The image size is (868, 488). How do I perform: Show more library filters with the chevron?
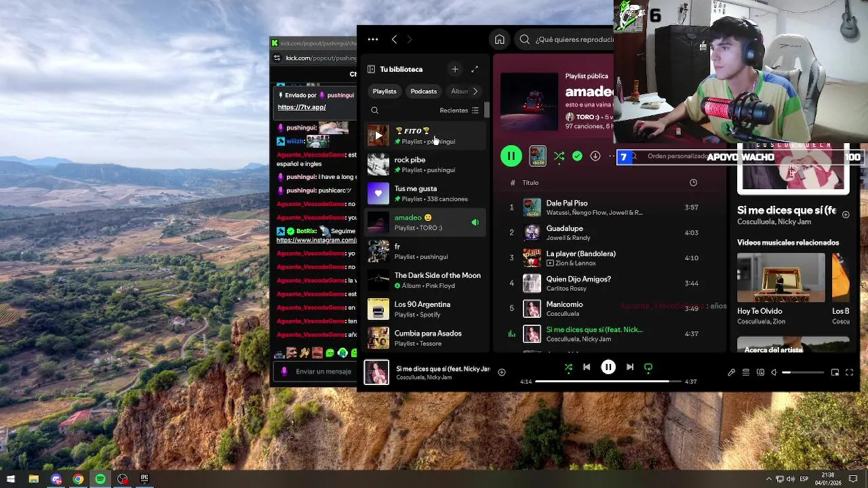pyautogui.click(x=475, y=91)
